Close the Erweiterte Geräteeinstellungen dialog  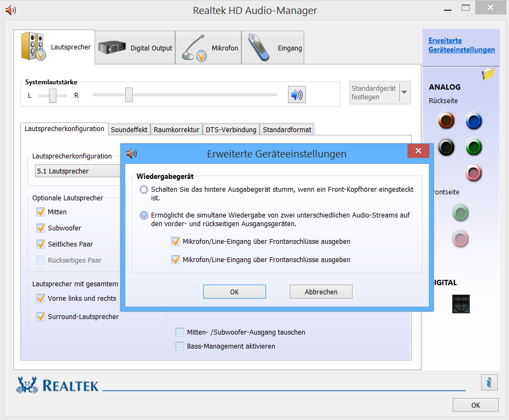[418, 151]
